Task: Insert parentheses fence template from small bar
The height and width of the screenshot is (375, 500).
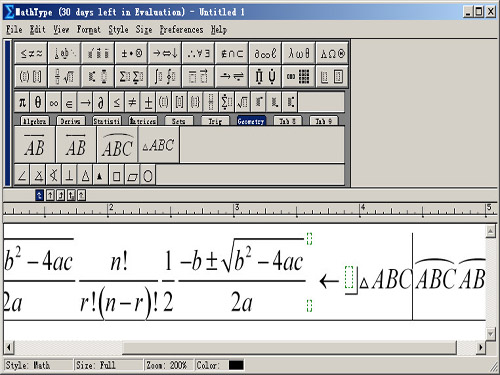Action: tap(164, 102)
